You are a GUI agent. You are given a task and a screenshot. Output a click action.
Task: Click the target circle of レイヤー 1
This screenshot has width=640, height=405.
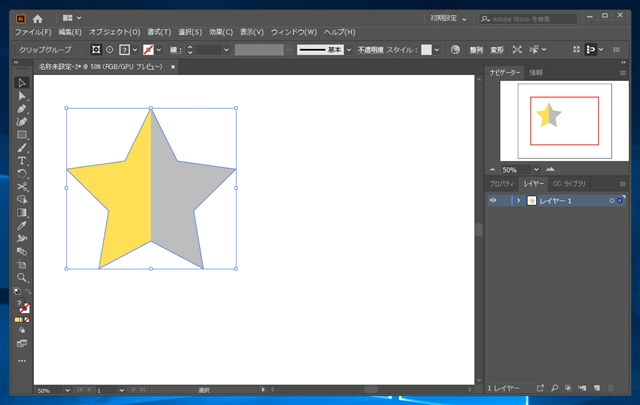[611, 201]
